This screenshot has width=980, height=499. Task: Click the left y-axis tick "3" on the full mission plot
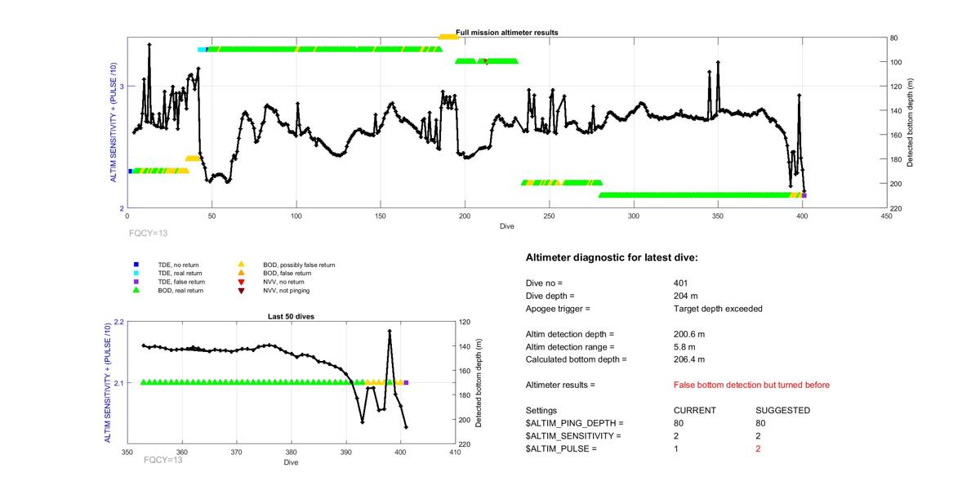(122, 87)
